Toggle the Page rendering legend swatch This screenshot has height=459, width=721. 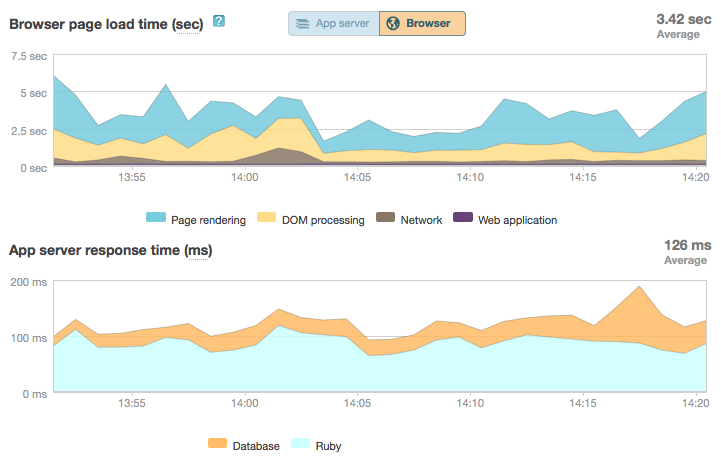click(x=156, y=218)
